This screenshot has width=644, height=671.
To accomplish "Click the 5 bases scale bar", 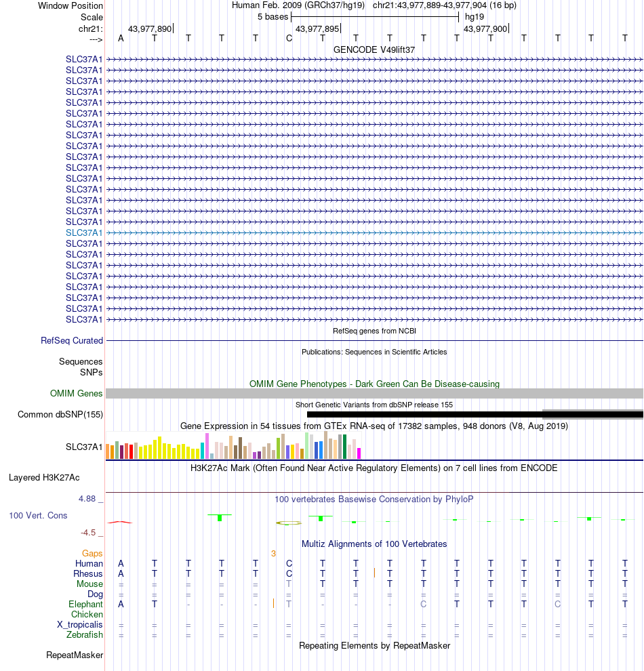I will click(x=375, y=17).
